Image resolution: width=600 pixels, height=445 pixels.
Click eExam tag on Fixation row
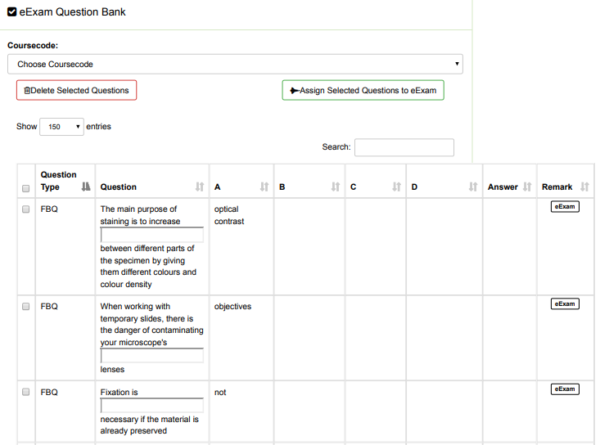[565, 389]
